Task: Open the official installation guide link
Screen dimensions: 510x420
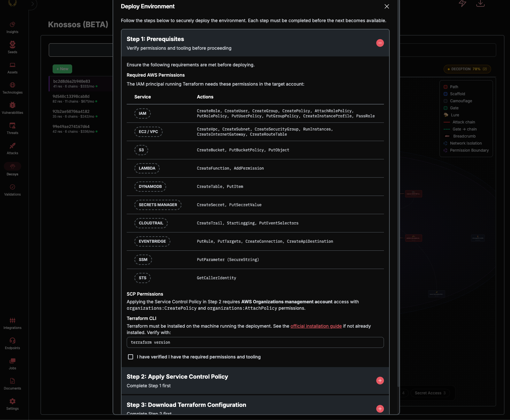Action: tap(316, 326)
